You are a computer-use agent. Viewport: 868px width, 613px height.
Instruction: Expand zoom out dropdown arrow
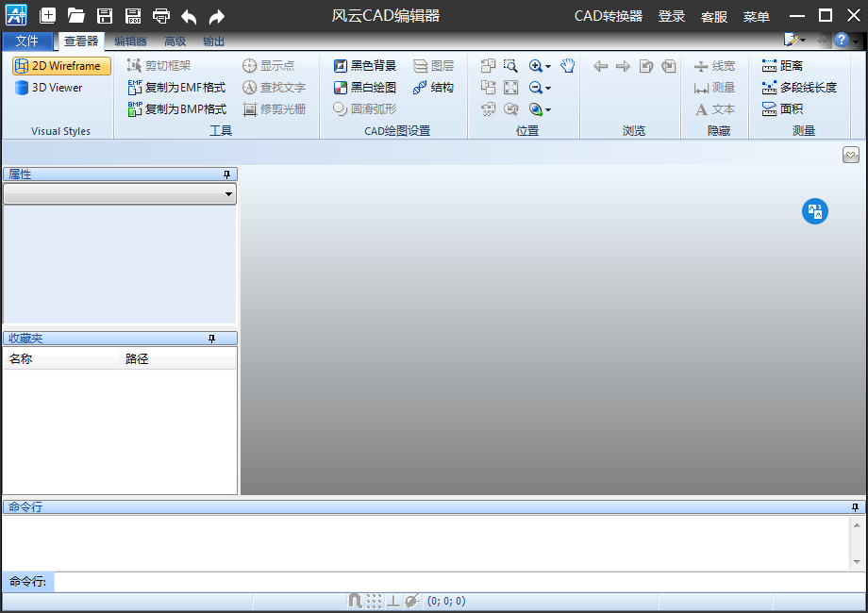click(x=548, y=88)
